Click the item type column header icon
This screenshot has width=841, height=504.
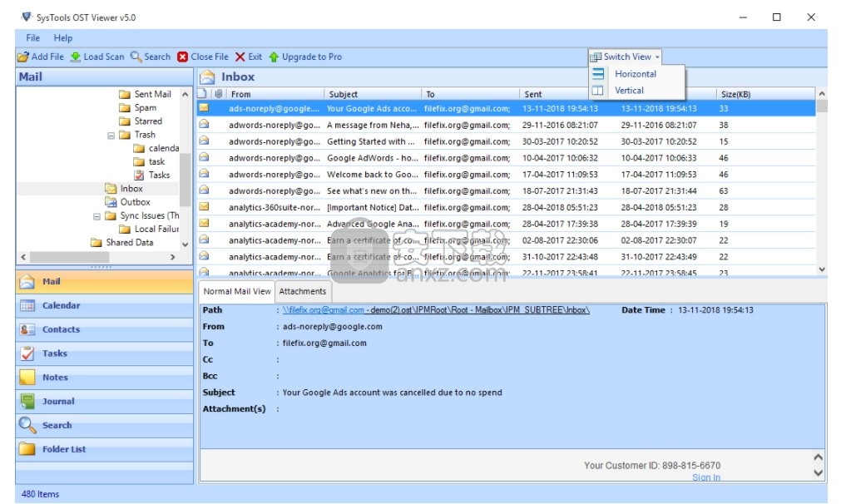click(x=203, y=94)
